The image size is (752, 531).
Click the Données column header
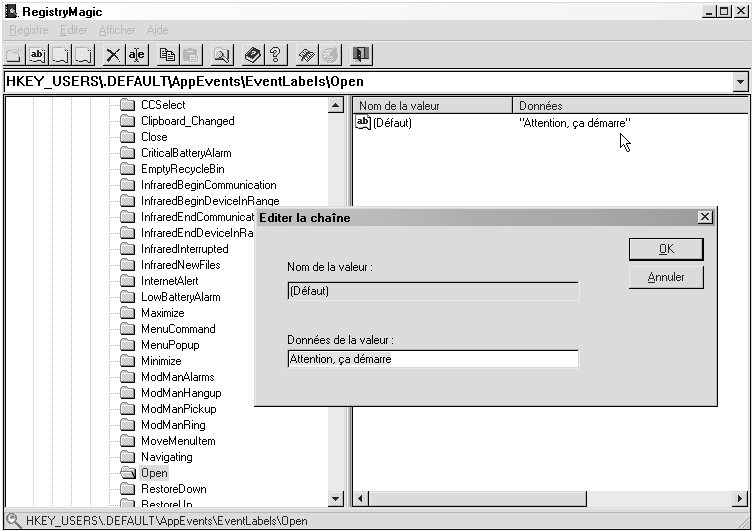coord(630,106)
